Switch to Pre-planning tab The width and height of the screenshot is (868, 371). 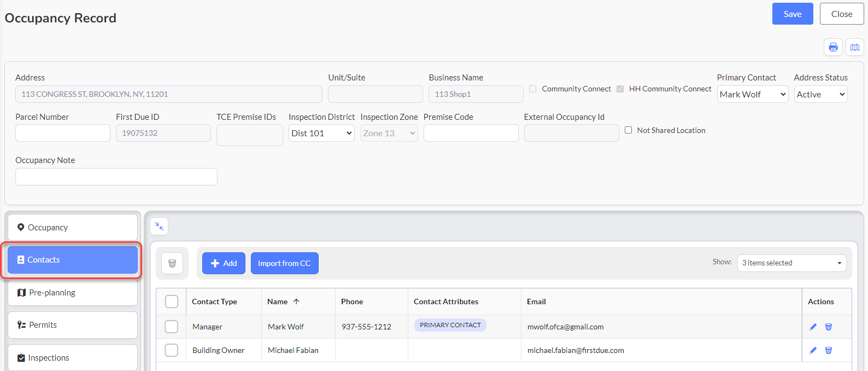click(x=73, y=293)
